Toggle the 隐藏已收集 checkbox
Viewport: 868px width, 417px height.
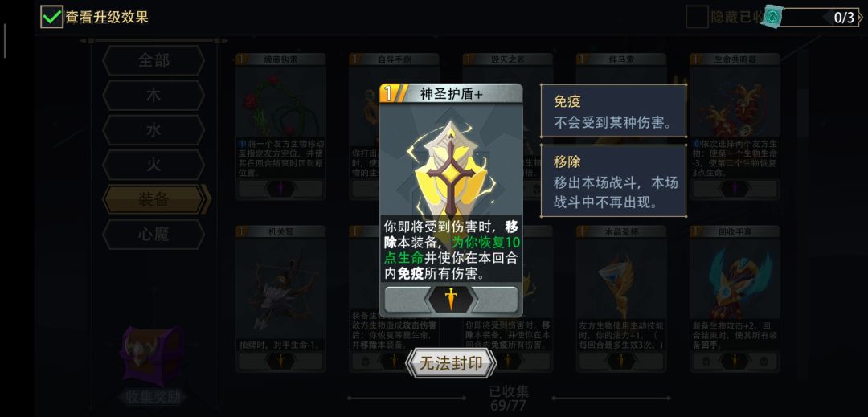[x=697, y=17]
